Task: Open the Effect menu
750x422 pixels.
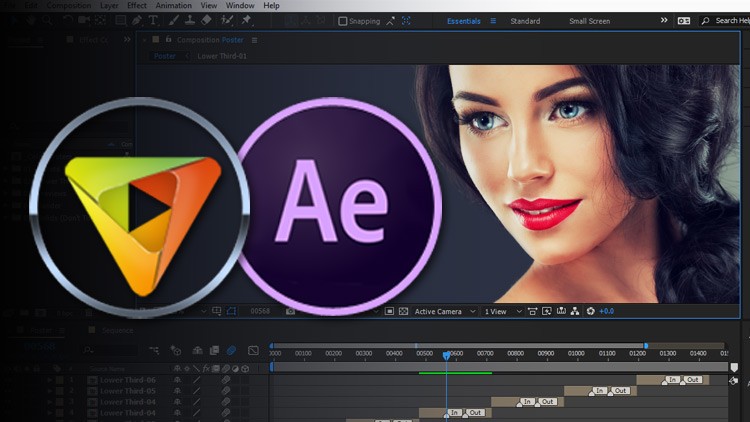Action: tap(137, 5)
